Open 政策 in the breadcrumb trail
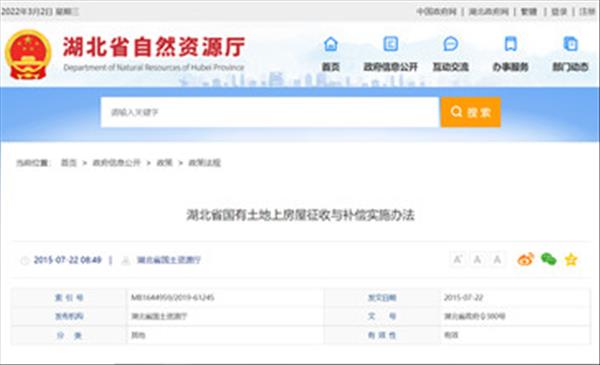 [165, 163]
